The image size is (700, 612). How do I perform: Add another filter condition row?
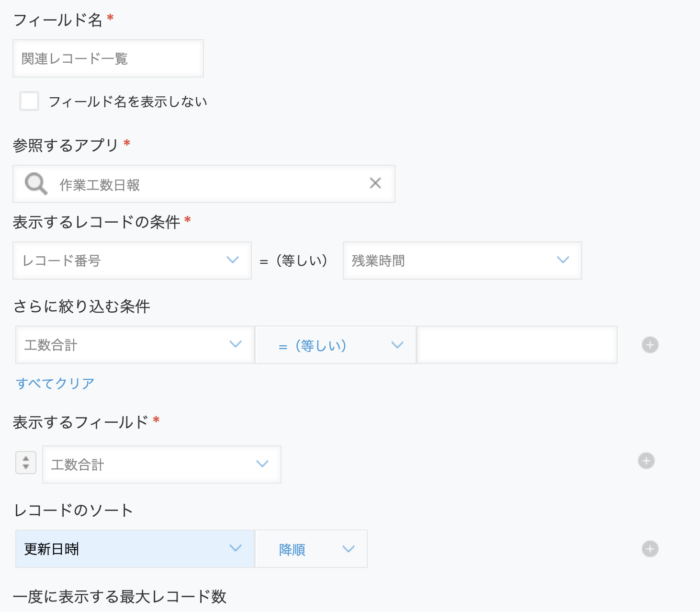(x=650, y=345)
